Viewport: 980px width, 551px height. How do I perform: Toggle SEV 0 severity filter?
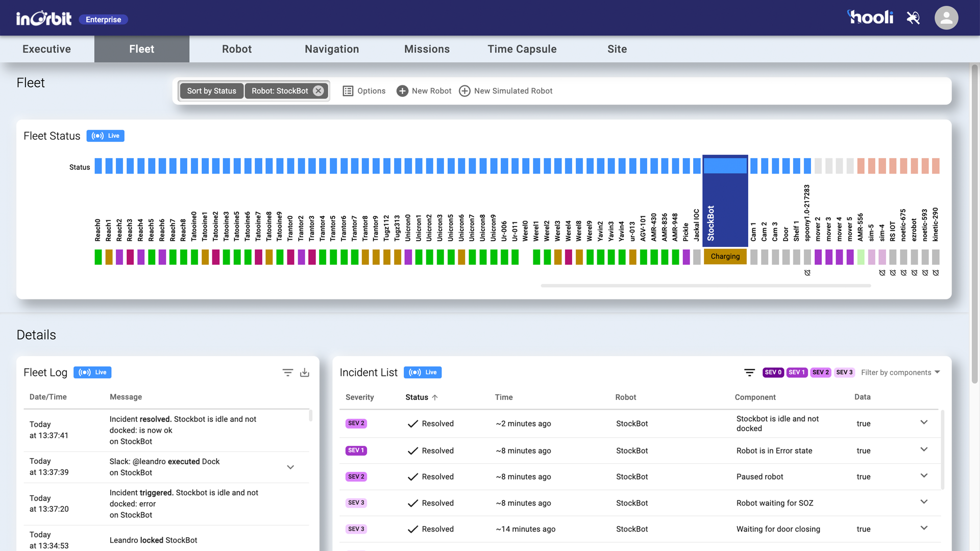(773, 372)
